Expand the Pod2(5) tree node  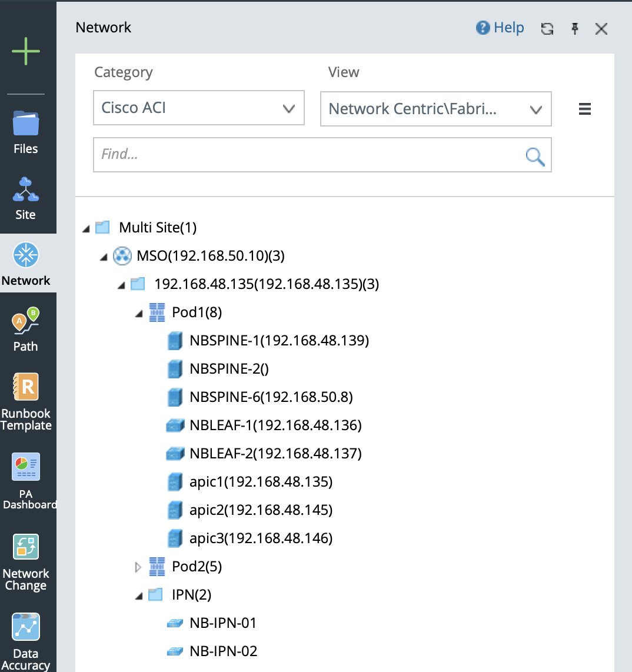[x=138, y=567]
